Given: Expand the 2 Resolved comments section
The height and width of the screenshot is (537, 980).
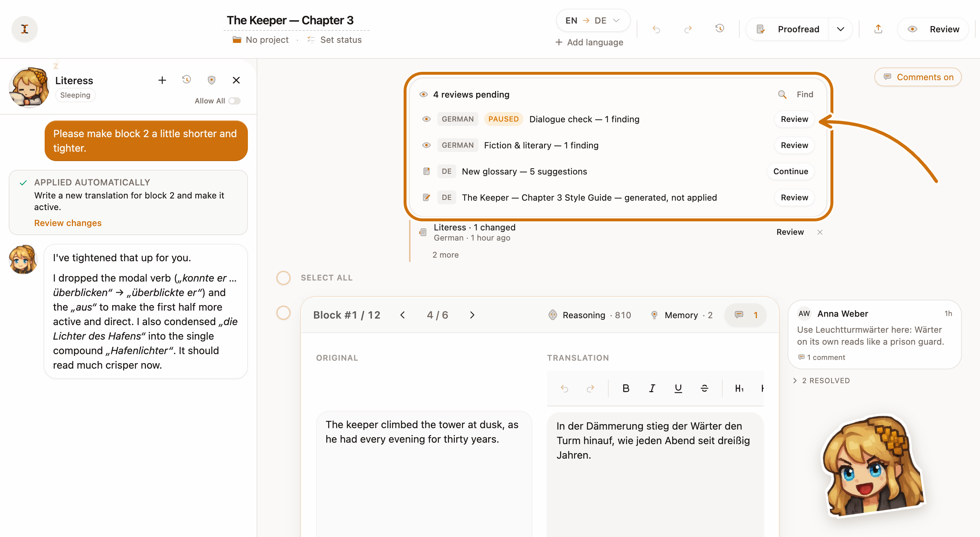Looking at the screenshot, I should coord(822,381).
